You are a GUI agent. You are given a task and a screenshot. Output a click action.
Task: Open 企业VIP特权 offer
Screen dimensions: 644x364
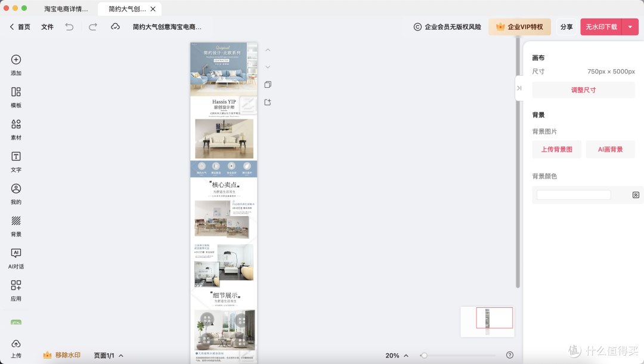tap(519, 27)
